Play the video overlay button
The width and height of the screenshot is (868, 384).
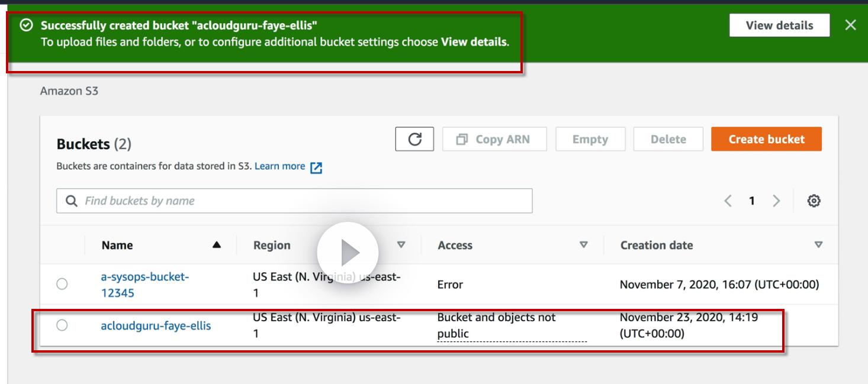point(348,253)
